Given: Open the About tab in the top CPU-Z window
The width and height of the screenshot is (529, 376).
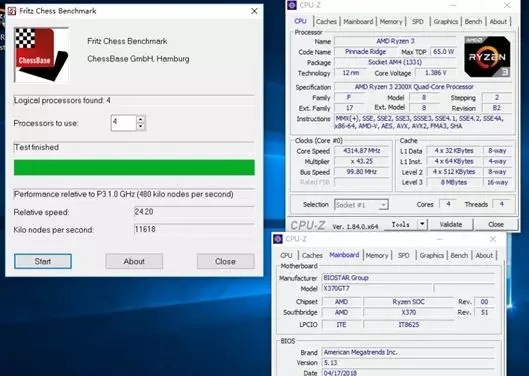Looking at the screenshot, I should 498,22.
